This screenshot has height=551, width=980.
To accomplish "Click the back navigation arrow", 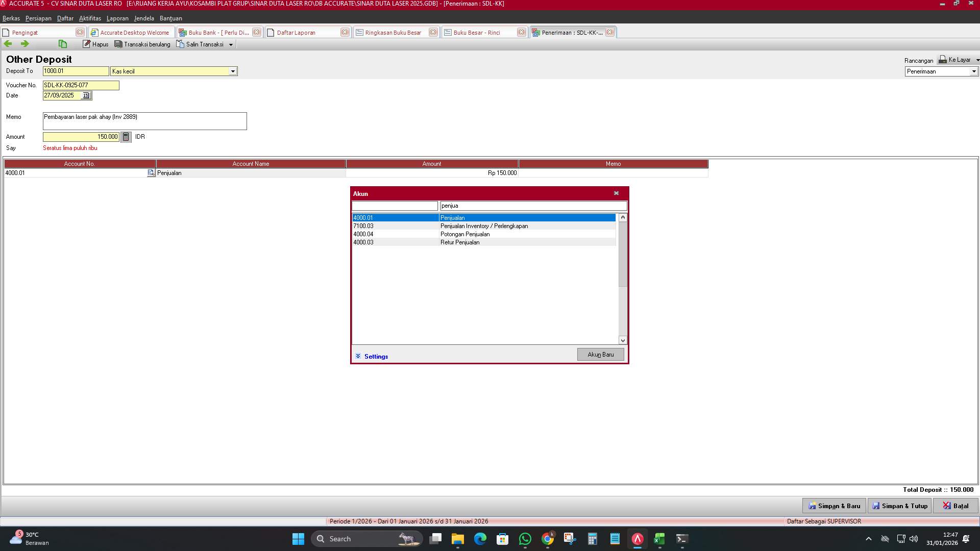I will pyautogui.click(x=8, y=44).
